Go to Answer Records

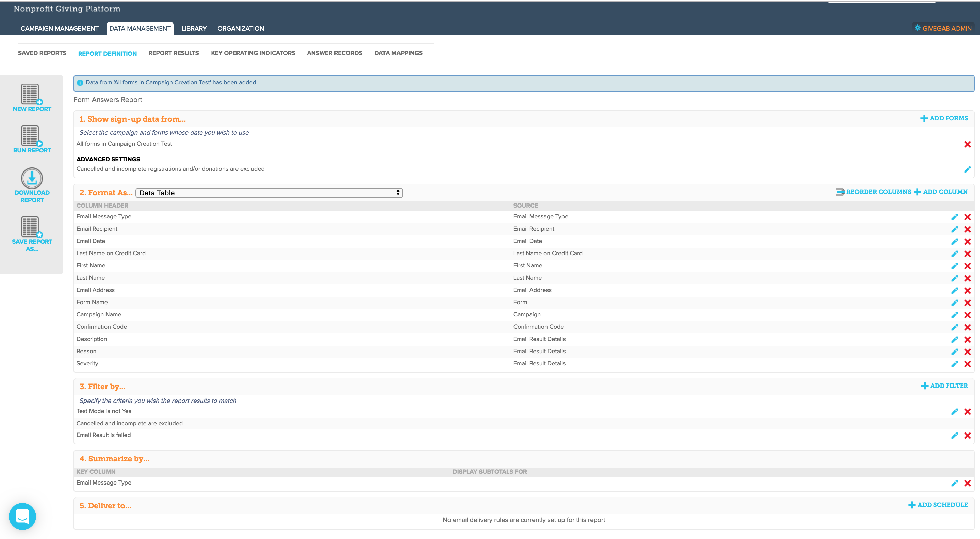point(334,53)
